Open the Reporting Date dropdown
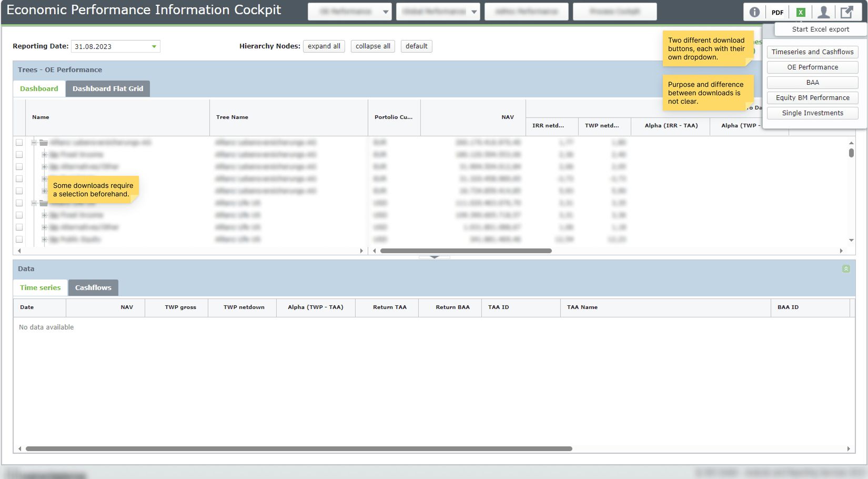 point(154,46)
